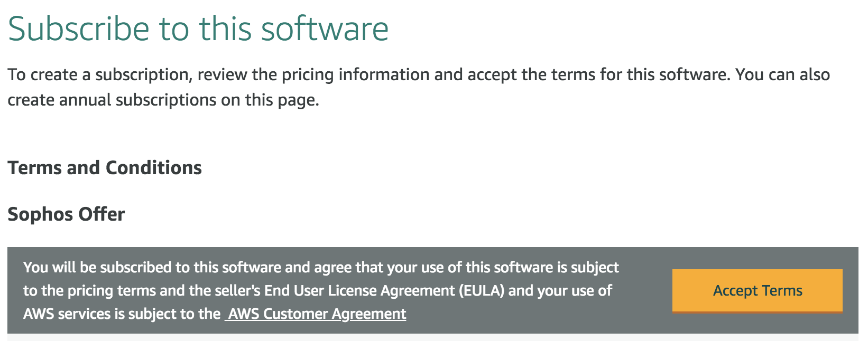Click the word 'Subscribe' in the page title
868x341 pixels.
(79, 29)
